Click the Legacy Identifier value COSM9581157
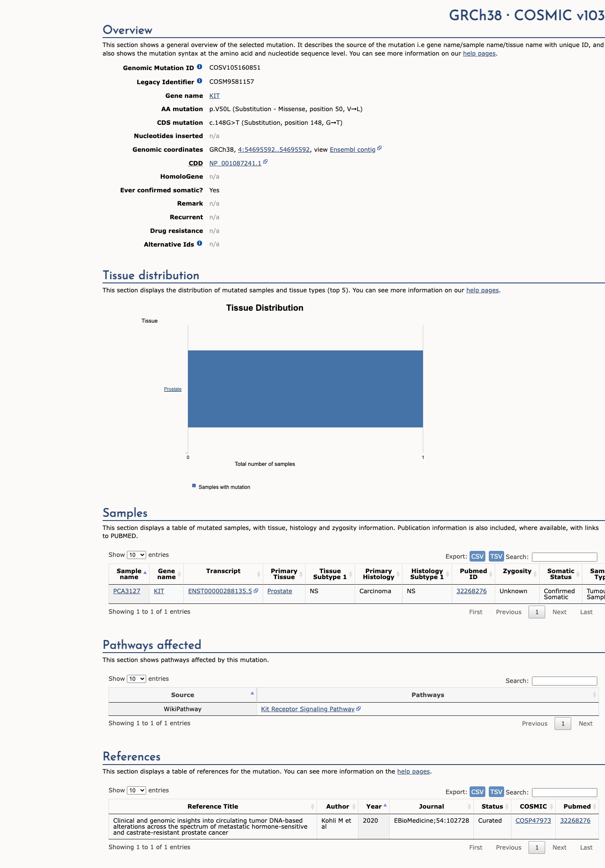 click(232, 82)
